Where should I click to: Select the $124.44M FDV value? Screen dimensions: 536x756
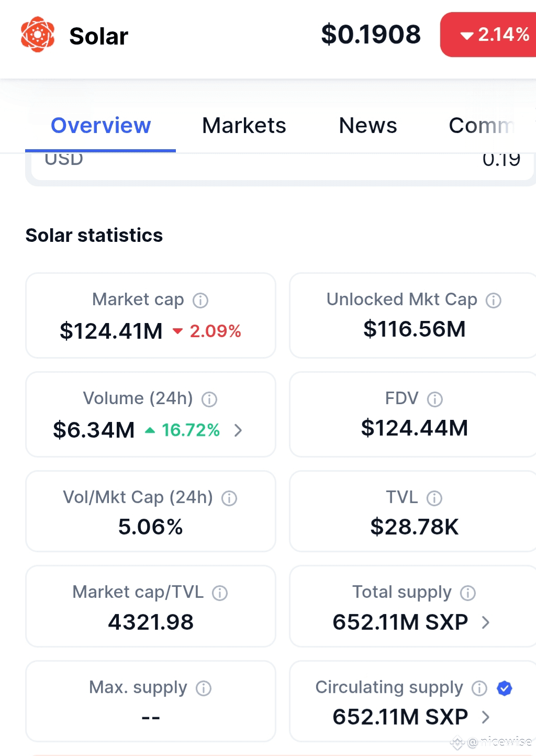click(415, 428)
